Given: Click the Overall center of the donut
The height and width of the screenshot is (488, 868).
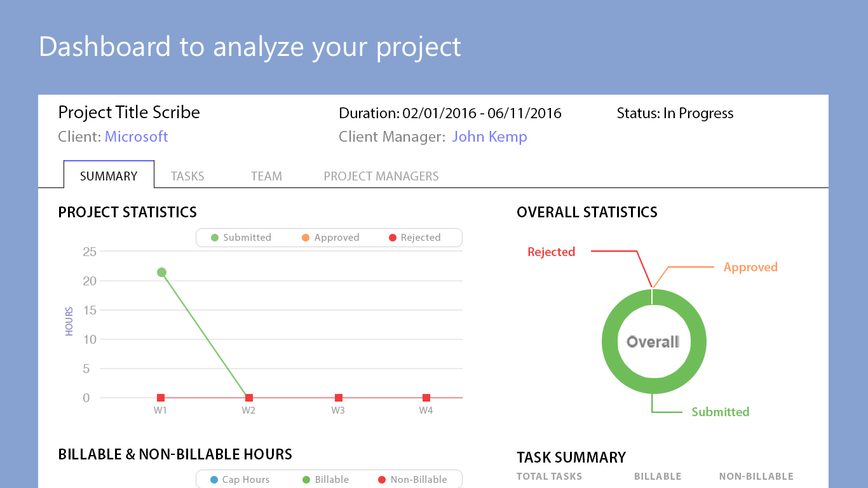Looking at the screenshot, I should pos(653,342).
